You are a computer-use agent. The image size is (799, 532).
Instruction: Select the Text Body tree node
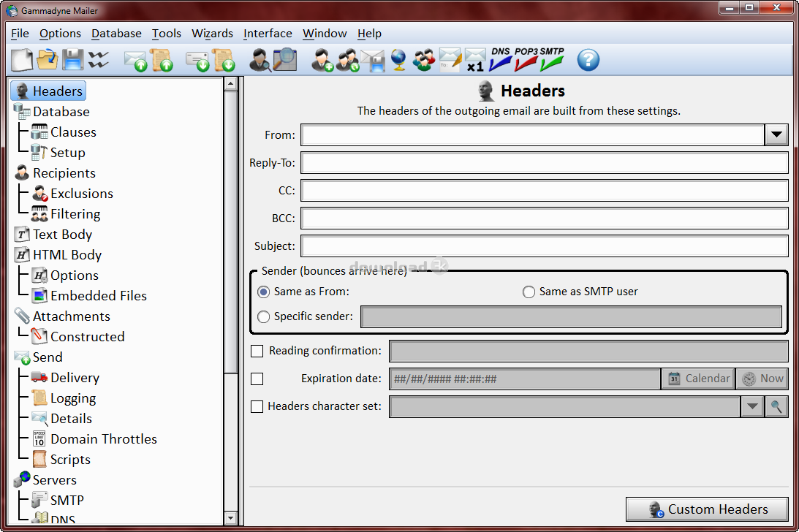click(x=53, y=235)
